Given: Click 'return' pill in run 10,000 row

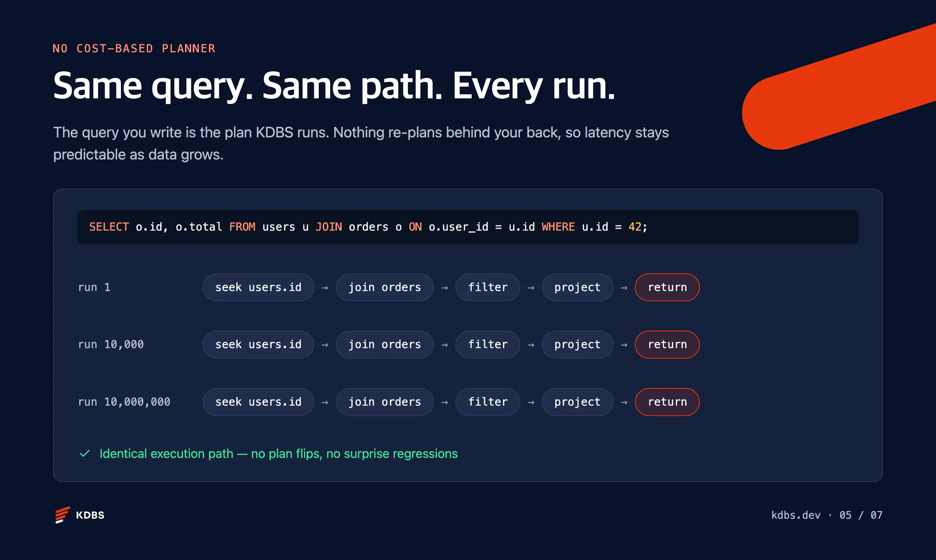Looking at the screenshot, I should click(667, 344).
